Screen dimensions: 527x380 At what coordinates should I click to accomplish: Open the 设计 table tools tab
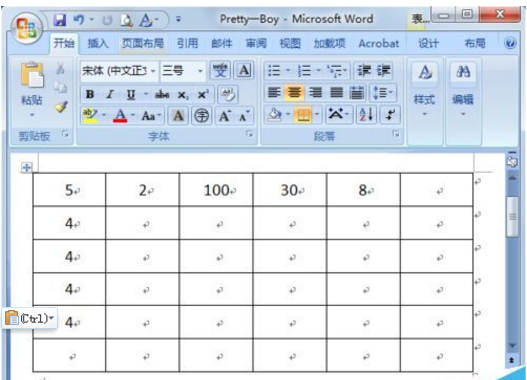pos(429,43)
